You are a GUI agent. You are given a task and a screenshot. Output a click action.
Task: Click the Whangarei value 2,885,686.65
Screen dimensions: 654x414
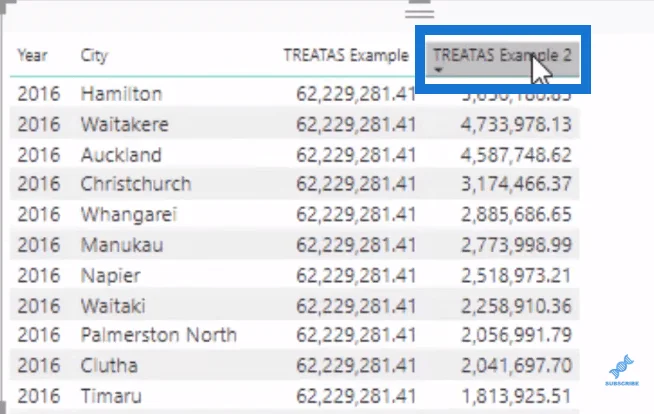516,215
